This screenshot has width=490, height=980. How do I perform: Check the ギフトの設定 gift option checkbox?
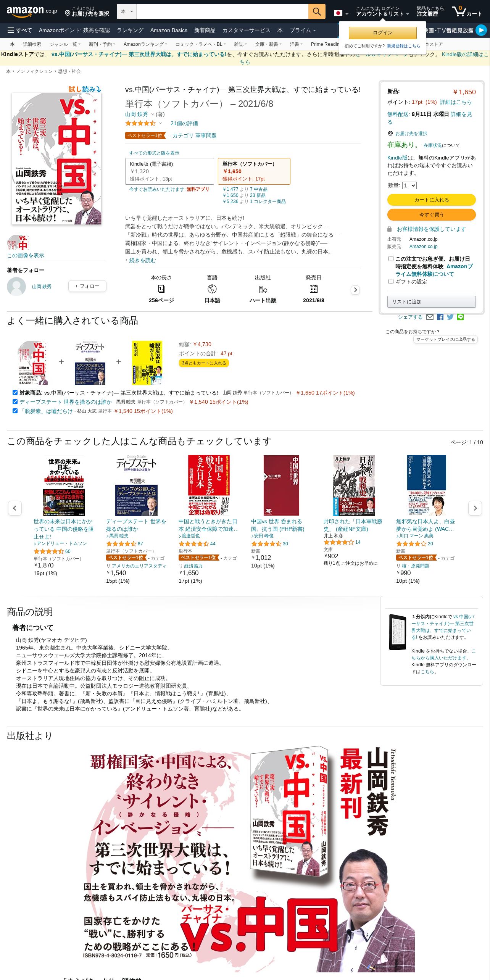pyautogui.click(x=391, y=281)
